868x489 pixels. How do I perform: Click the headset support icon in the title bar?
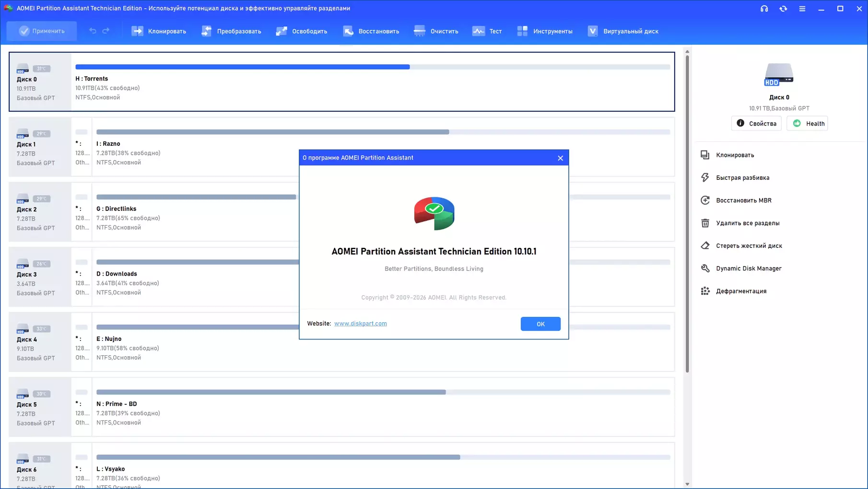pyautogui.click(x=764, y=9)
